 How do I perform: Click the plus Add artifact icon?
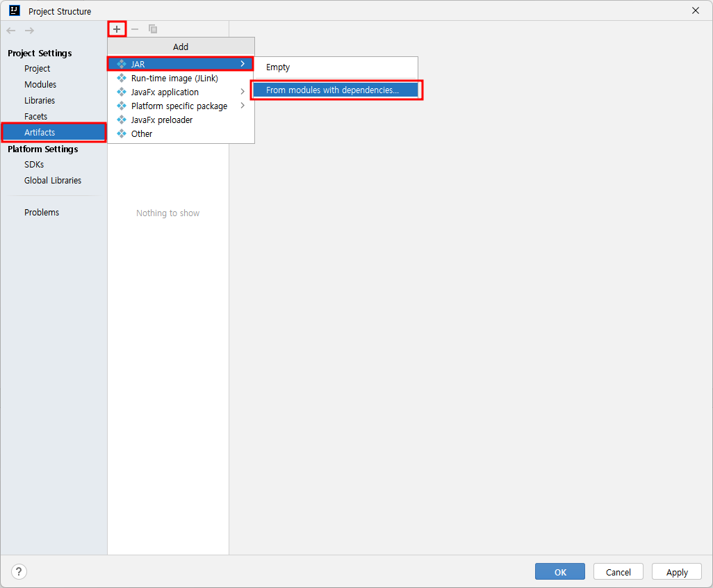point(117,29)
